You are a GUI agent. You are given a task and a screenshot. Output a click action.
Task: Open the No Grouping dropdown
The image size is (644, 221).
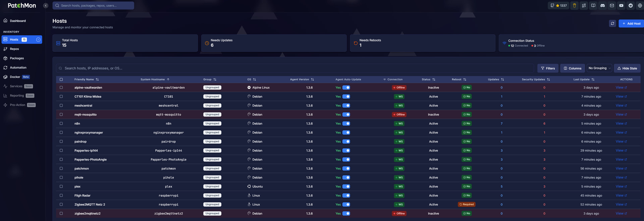[599, 68]
